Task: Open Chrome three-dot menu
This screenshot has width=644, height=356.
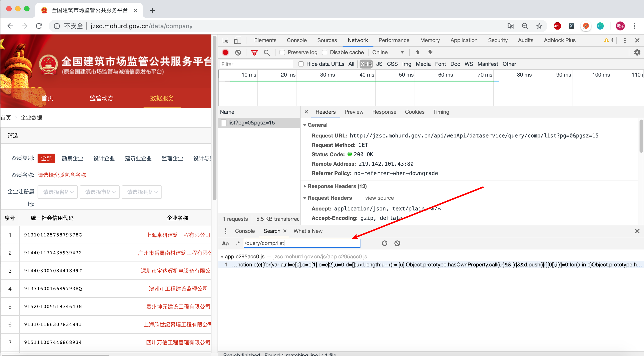Action: tap(635, 26)
